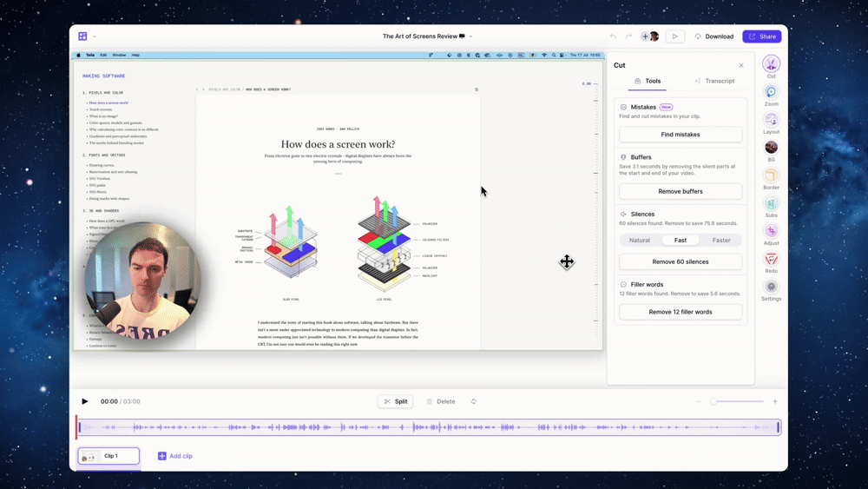Click the timeline zoom slider
This screenshot has height=489, width=868.
739,401
